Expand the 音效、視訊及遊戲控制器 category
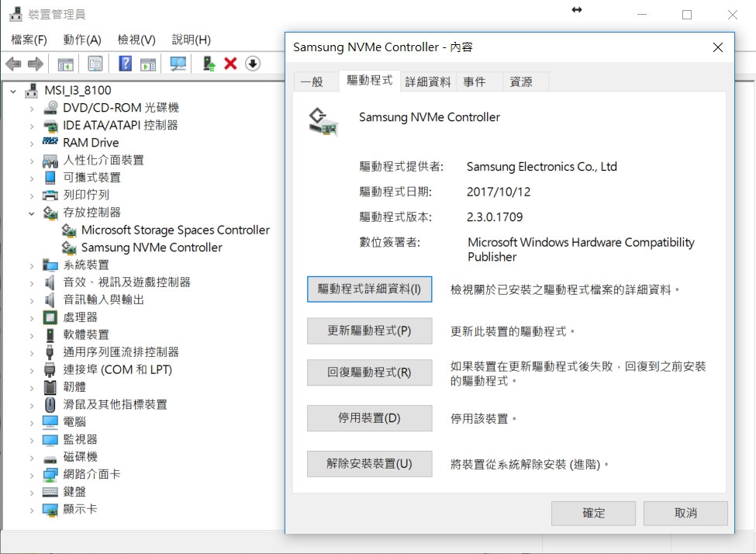This screenshot has width=756, height=554. (31, 282)
